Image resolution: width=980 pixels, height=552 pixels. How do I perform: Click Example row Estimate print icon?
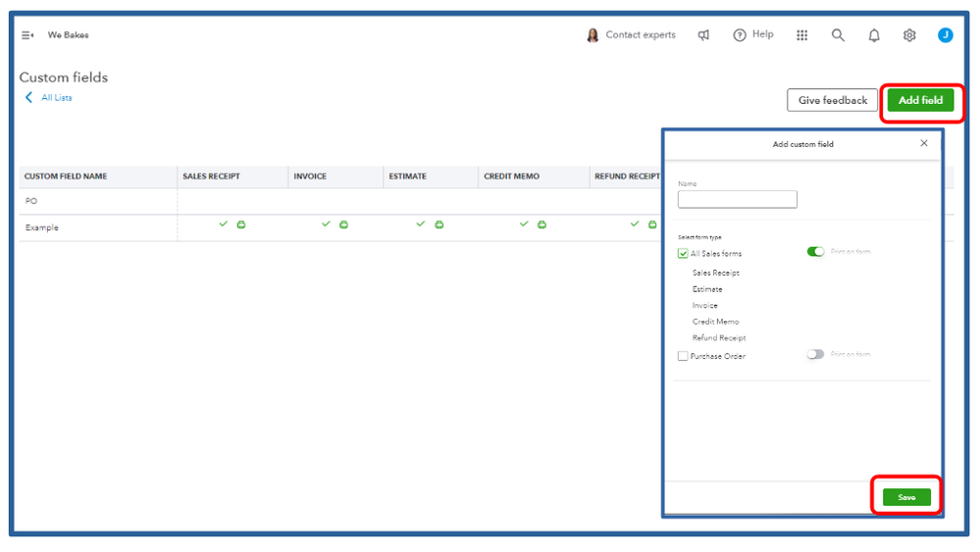pos(439,225)
